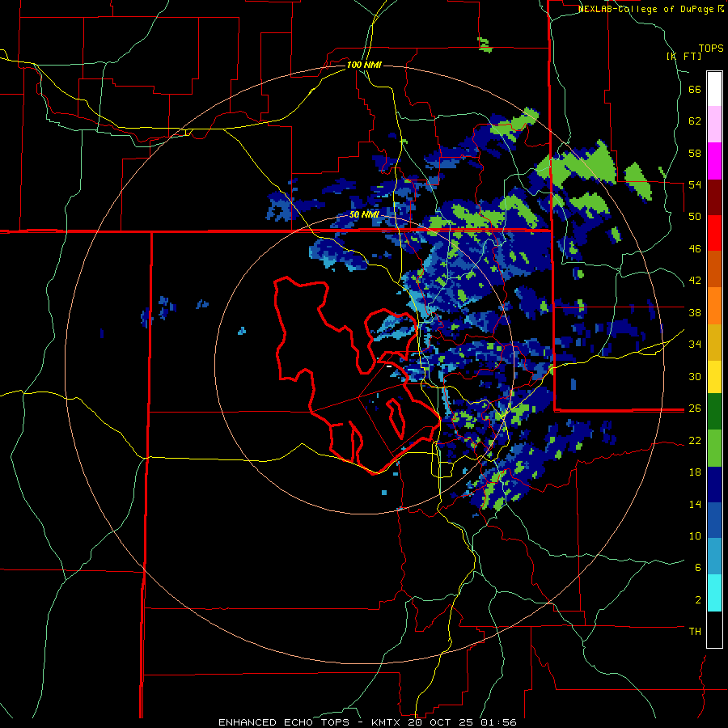Screen dimensions: 728x728
Task: Click the legend value 42
Action: (x=695, y=281)
